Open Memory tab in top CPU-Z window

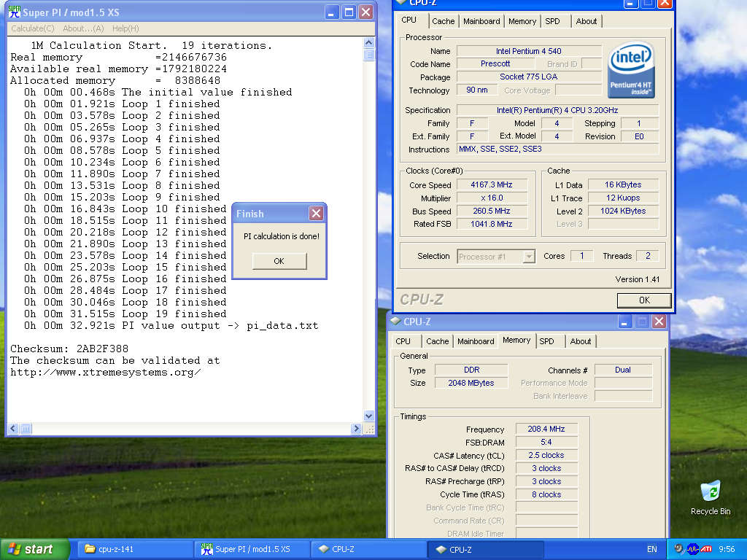click(522, 21)
